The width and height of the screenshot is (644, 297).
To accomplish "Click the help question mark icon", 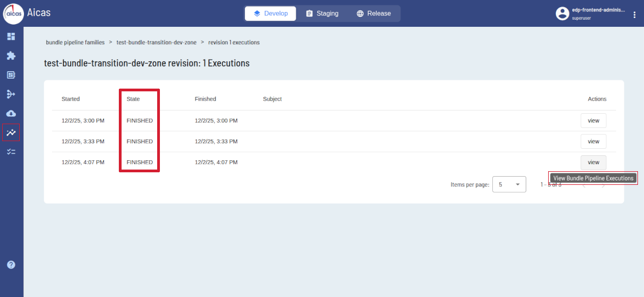I will tap(11, 265).
